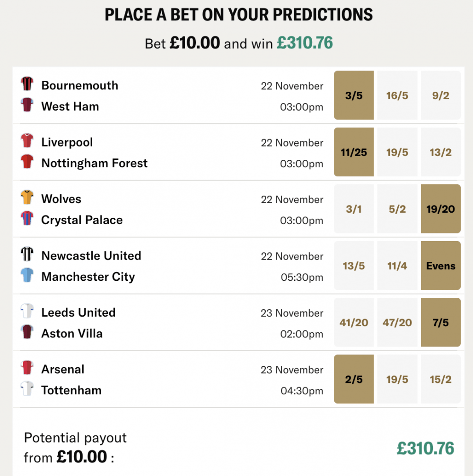The width and height of the screenshot is (473, 476).
Task: Click the Bournemouth shirt icon
Action: 27,86
